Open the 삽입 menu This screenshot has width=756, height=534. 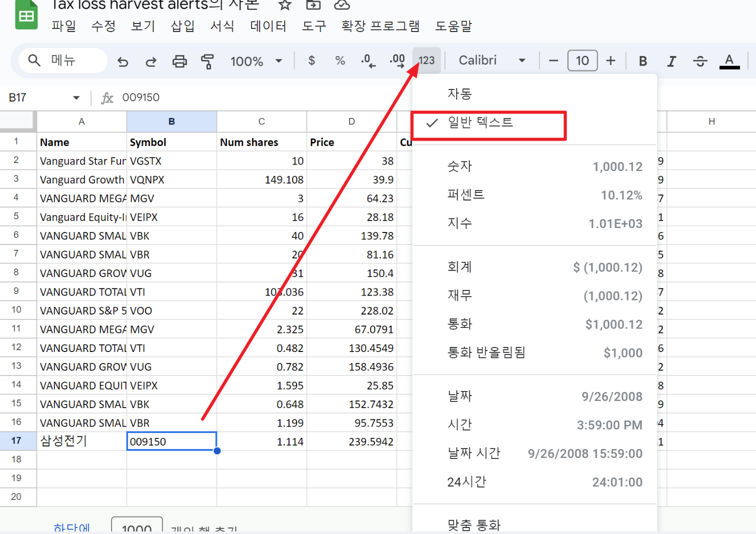182,26
